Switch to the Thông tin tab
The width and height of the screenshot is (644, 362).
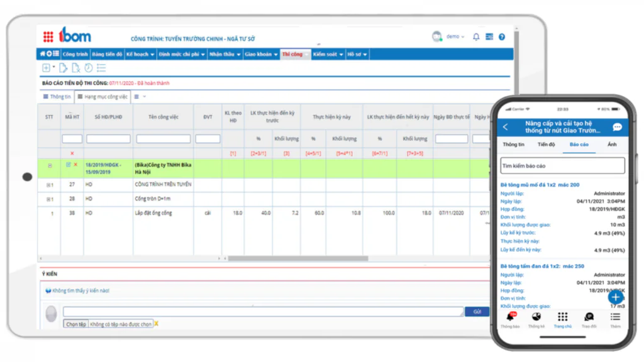click(x=57, y=97)
